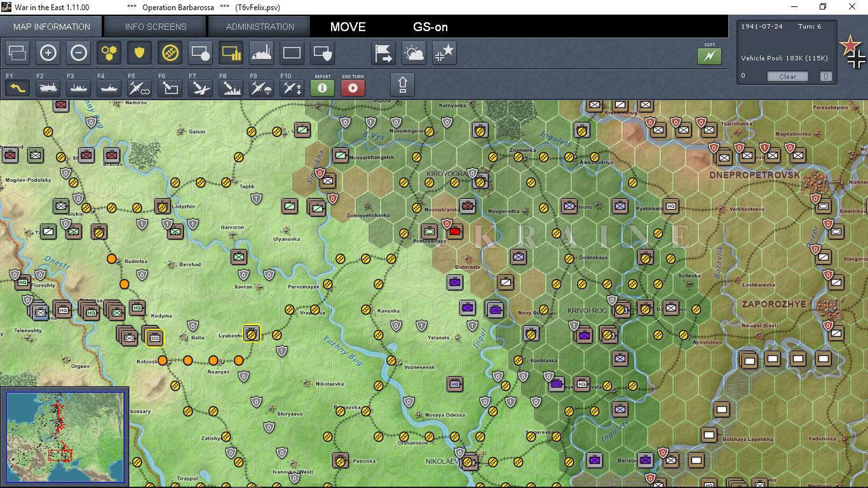Select the HQ counter near Floreshty
Viewport: 868px width, 488px height.
23,281
